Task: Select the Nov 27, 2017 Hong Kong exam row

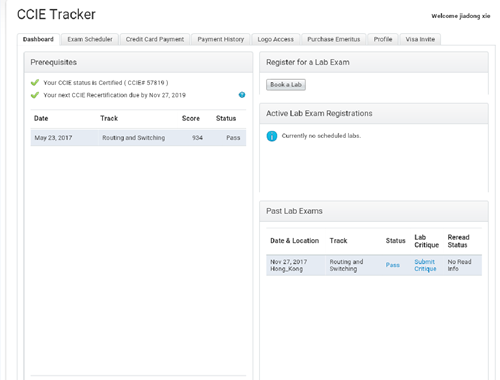Action: [374, 265]
